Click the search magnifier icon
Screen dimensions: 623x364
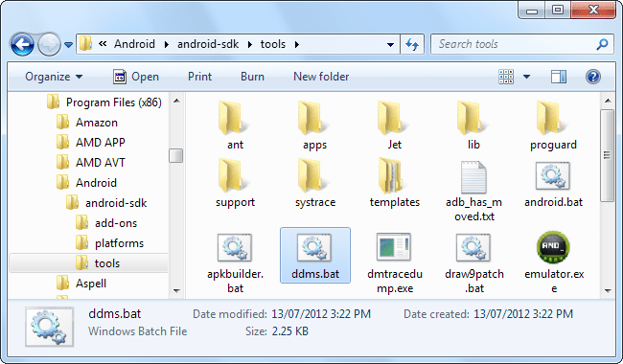602,44
